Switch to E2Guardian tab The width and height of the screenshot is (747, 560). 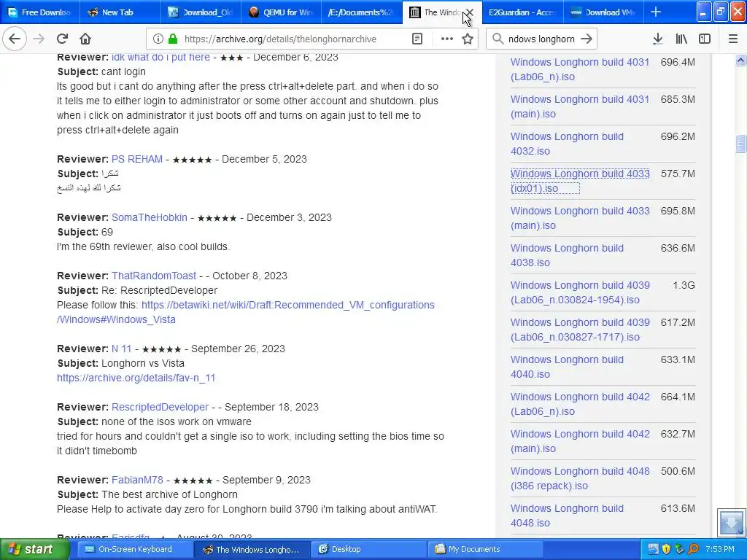[522, 12]
